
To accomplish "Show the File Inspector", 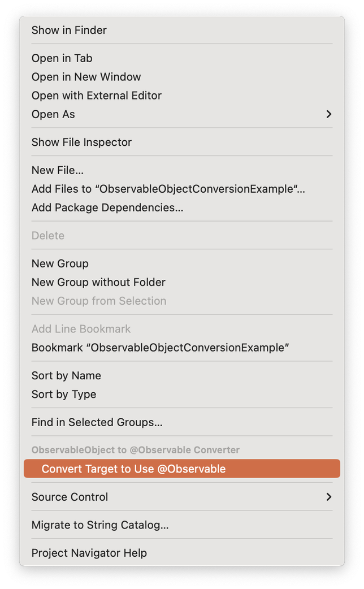I will (81, 142).
